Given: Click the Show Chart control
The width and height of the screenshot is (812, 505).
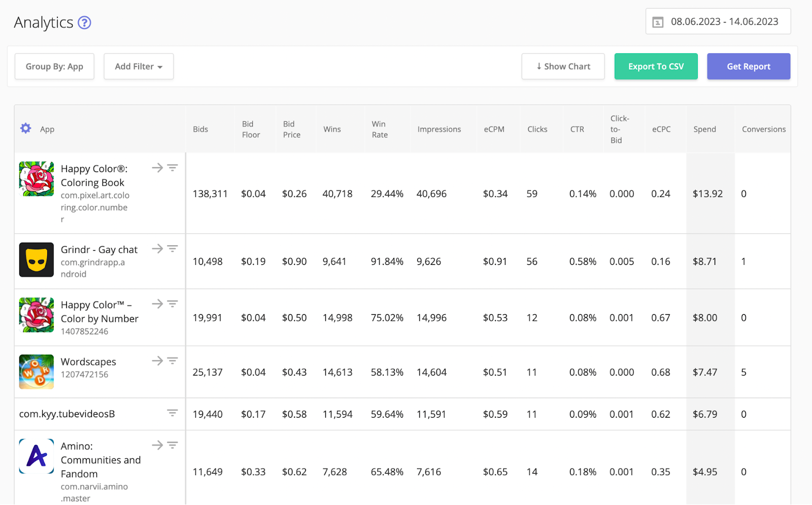Looking at the screenshot, I should [563, 66].
